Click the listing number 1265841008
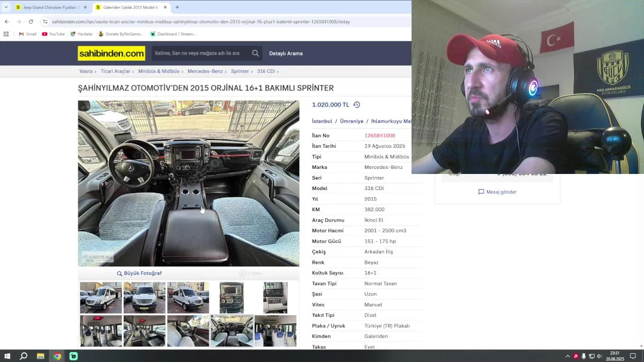This screenshot has width=644, height=362. (380, 136)
